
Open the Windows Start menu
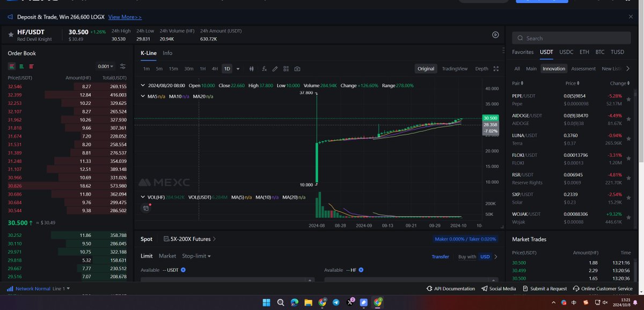(x=266, y=302)
